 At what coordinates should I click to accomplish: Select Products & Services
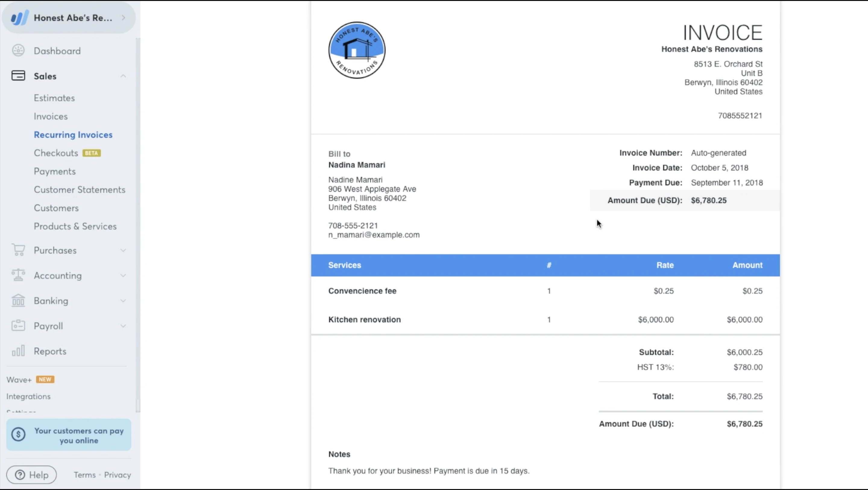75,226
